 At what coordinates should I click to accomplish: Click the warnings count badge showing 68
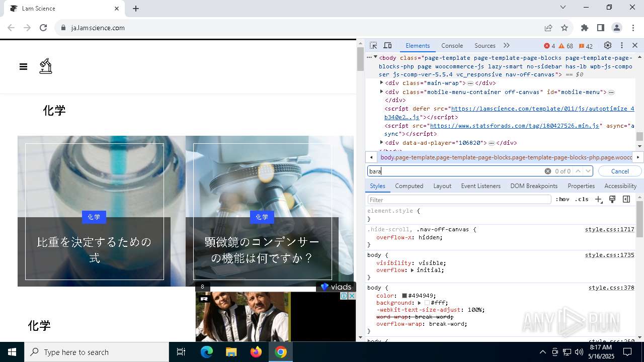coord(566,46)
